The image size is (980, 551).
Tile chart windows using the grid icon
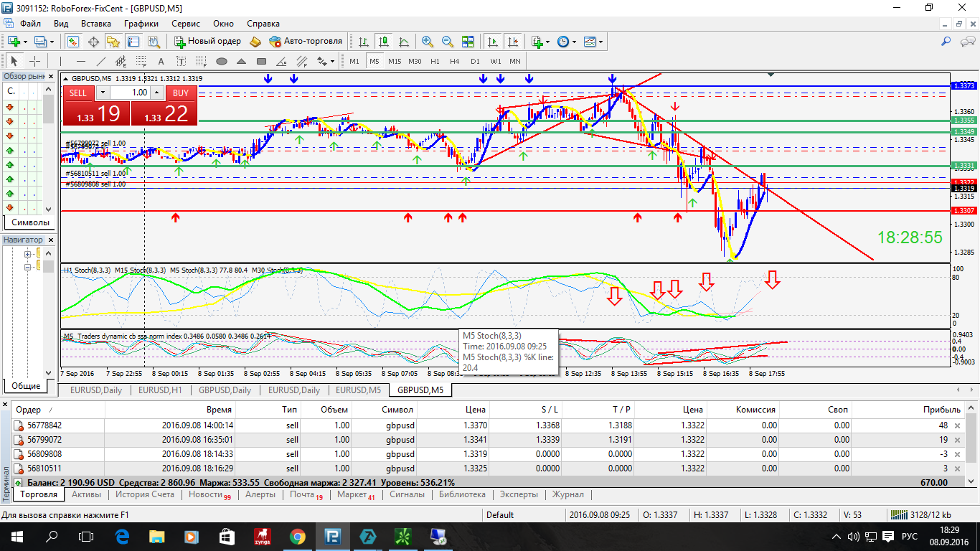click(468, 42)
